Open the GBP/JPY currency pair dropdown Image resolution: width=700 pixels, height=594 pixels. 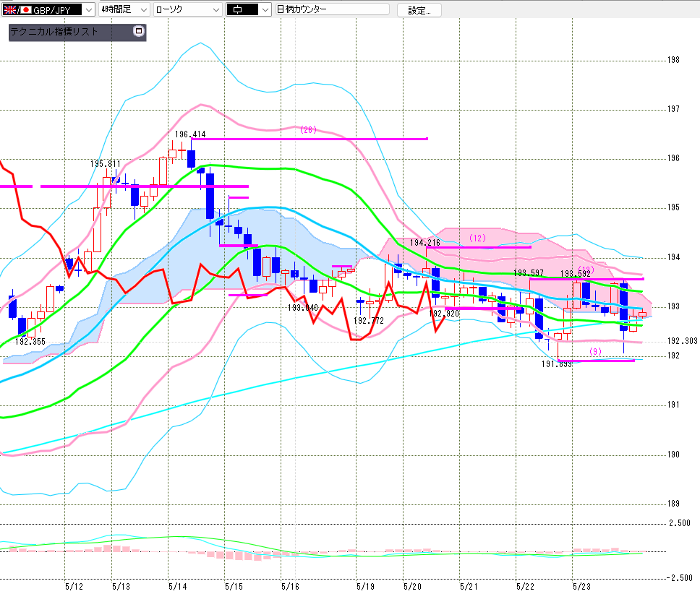coord(48,9)
